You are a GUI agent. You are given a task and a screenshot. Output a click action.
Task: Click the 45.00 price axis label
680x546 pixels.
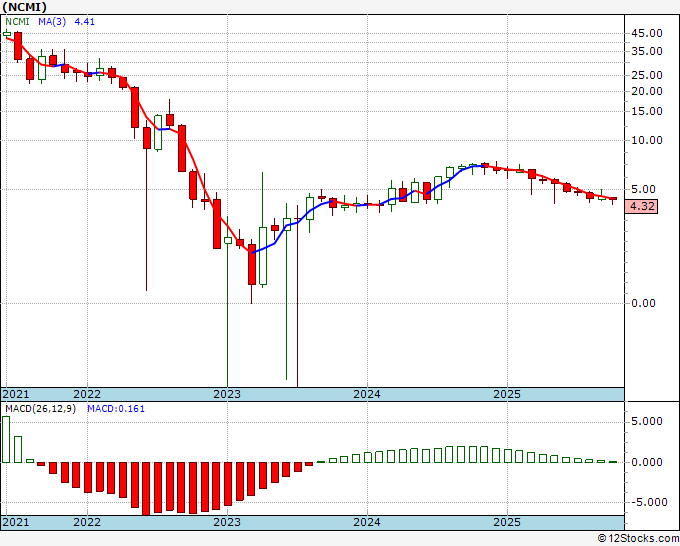tap(647, 33)
